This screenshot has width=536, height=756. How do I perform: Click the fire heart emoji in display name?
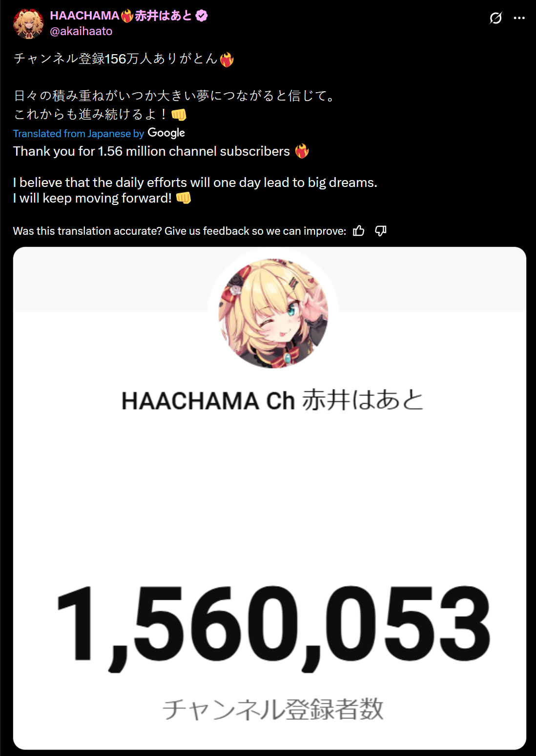127,16
